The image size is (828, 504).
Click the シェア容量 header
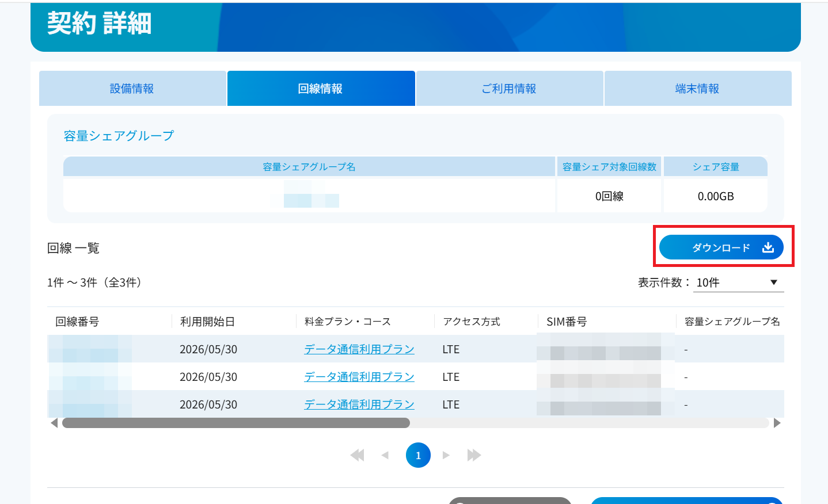[x=716, y=167]
